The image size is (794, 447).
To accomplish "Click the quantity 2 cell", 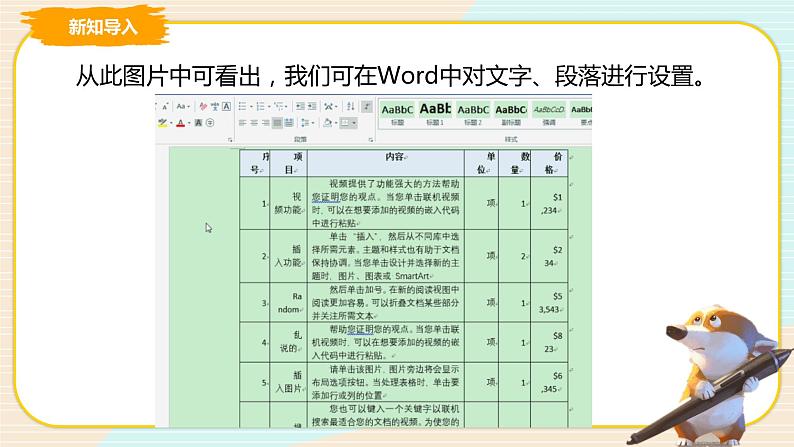I will [x=514, y=256].
